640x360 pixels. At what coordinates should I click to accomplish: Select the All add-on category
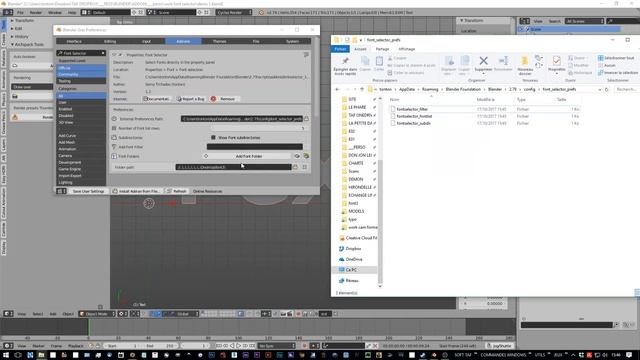pyautogui.click(x=81, y=96)
